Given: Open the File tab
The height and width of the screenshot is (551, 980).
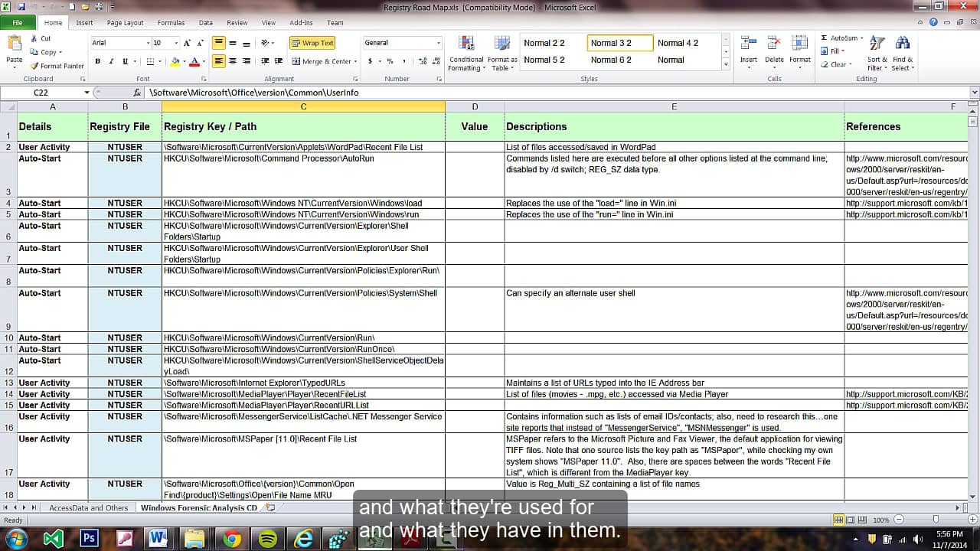Looking at the screenshot, I should click(x=17, y=23).
